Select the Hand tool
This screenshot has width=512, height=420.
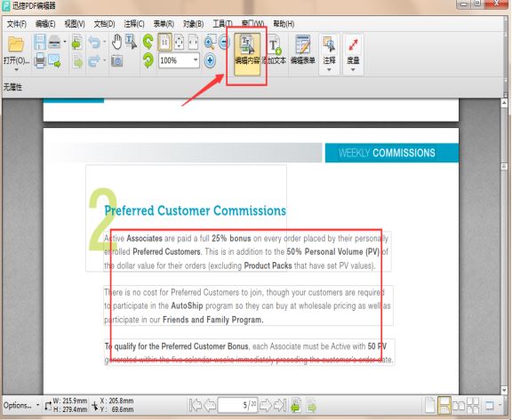(x=117, y=42)
